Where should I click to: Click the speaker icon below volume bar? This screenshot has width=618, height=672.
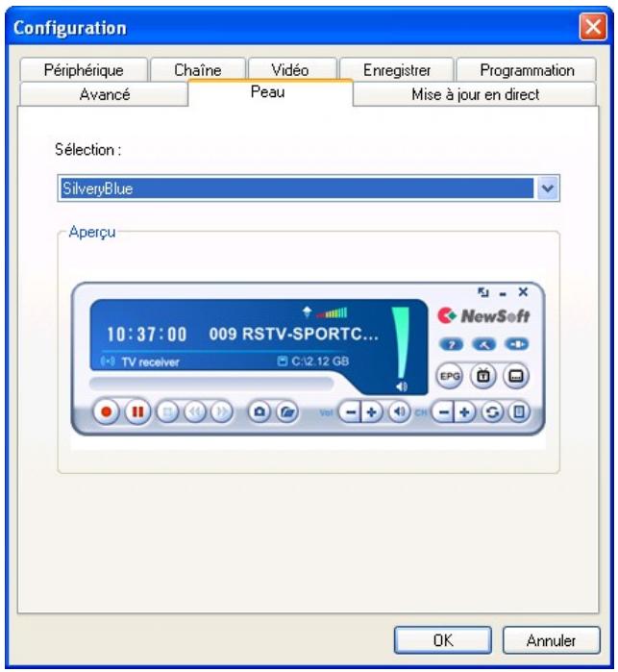click(402, 386)
